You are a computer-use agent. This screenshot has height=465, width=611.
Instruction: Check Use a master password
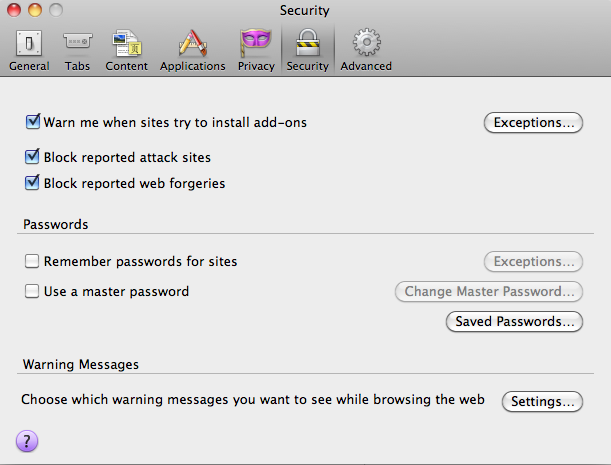(32, 291)
